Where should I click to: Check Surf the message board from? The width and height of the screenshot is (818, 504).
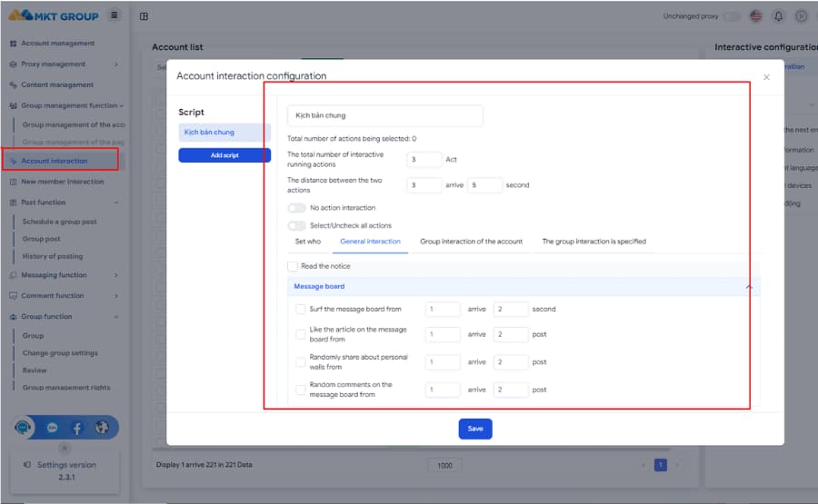pyautogui.click(x=301, y=309)
